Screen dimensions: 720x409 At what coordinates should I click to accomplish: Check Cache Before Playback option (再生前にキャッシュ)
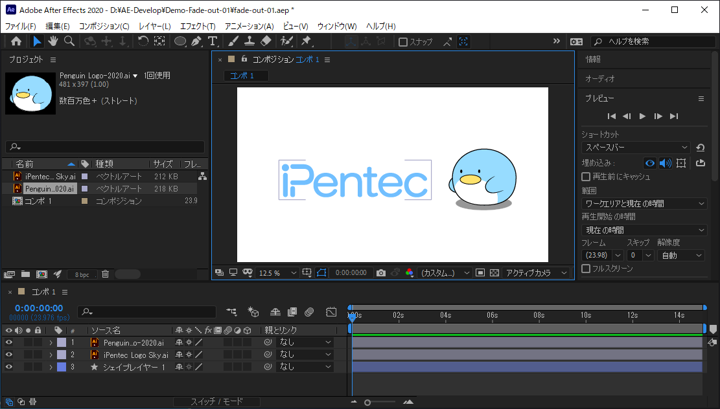tap(585, 177)
